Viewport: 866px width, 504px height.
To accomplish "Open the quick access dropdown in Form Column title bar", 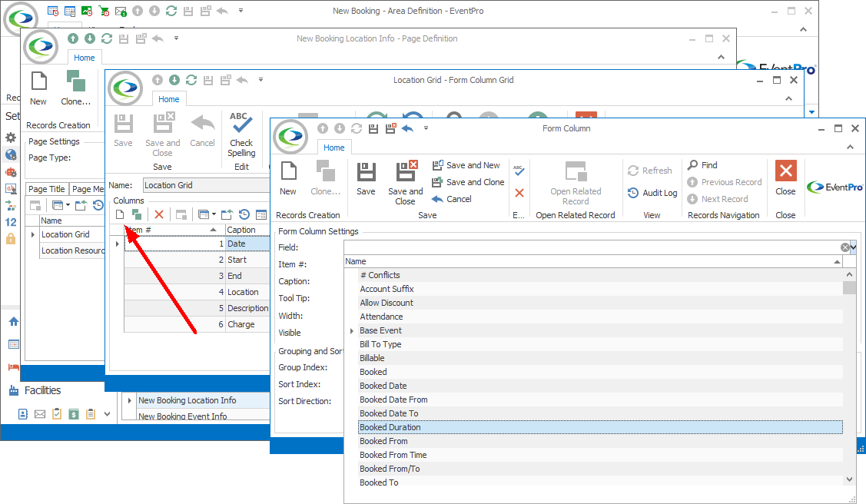I will [x=426, y=128].
